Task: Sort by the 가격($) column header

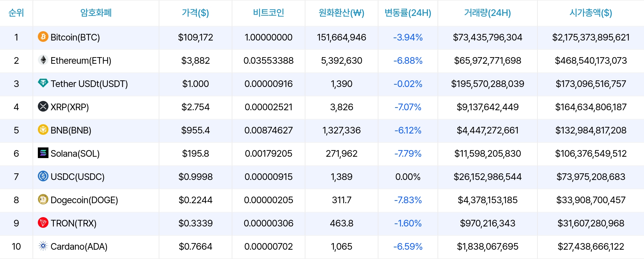Action: tap(196, 13)
